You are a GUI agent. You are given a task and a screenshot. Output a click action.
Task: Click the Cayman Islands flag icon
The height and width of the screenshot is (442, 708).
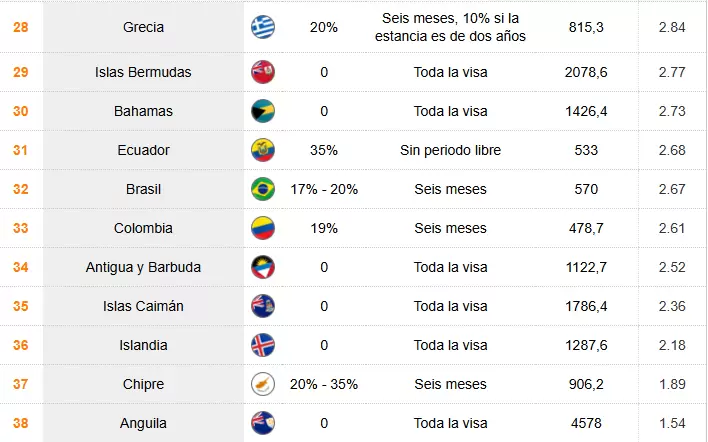tap(263, 306)
